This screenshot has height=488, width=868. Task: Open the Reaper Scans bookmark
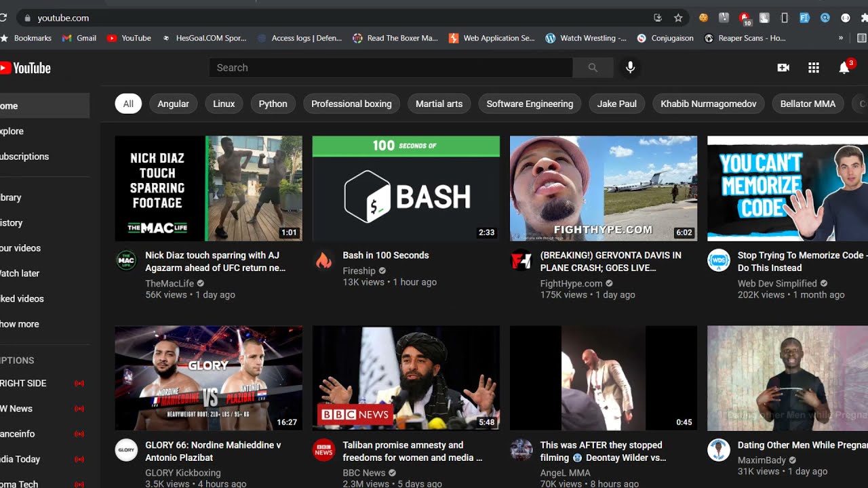(x=745, y=38)
